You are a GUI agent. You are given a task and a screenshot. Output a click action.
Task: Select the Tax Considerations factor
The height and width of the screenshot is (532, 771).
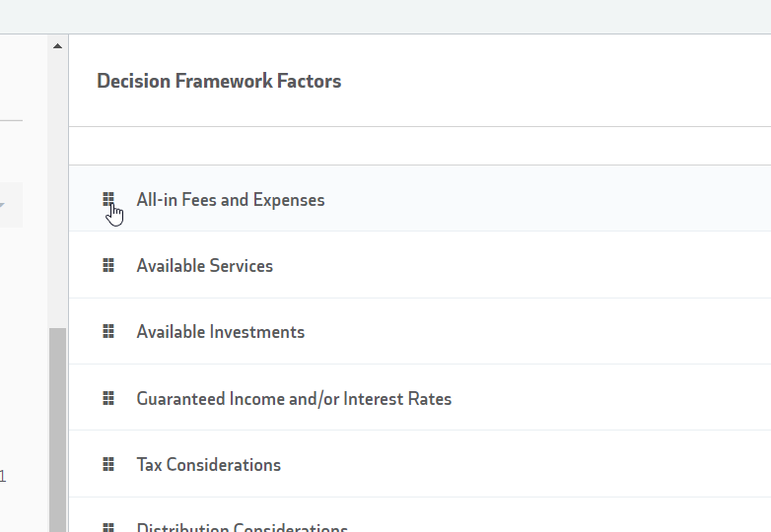[208, 465]
